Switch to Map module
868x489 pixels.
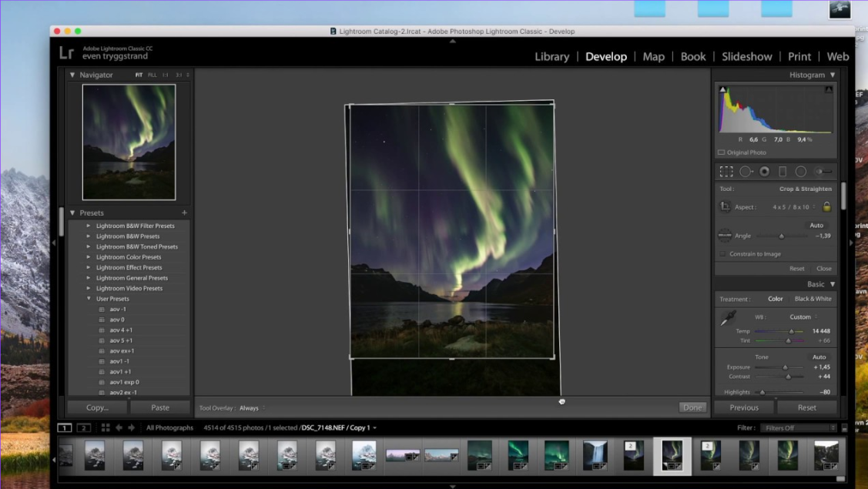[653, 56]
